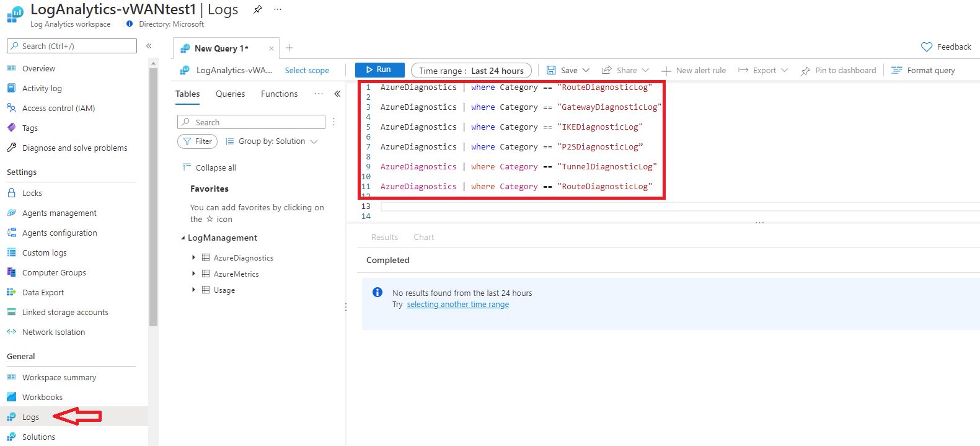Open Activity log from the sidebar
Image resolution: width=980 pixels, height=446 pixels.
tap(42, 88)
